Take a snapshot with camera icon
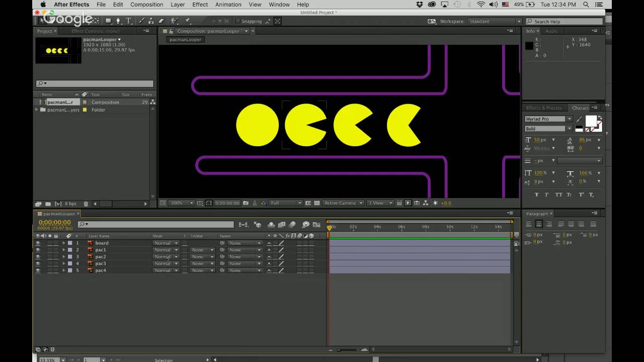 click(246, 203)
